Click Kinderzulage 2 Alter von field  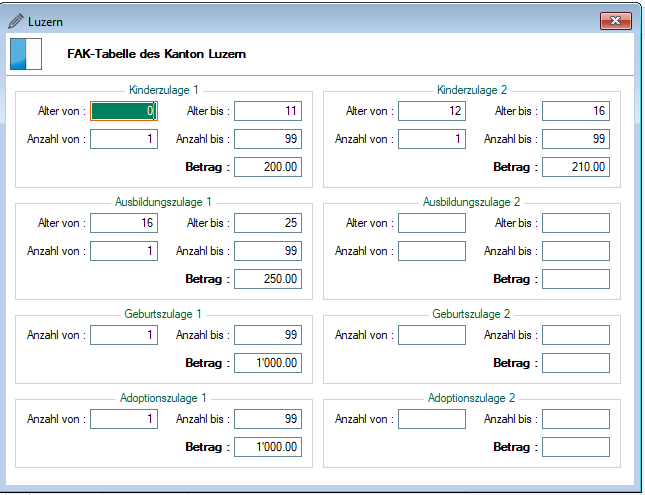point(432,111)
